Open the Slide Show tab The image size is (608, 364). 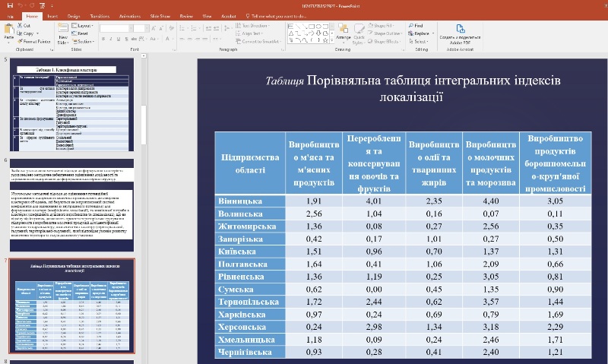coord(160,15)
